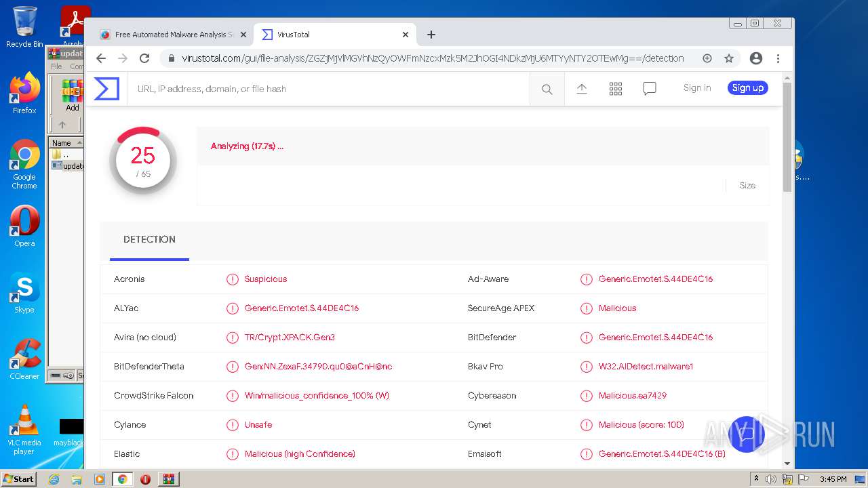Open Chrome three-dot menu
The image size is (868, 488).
[778, 58]
